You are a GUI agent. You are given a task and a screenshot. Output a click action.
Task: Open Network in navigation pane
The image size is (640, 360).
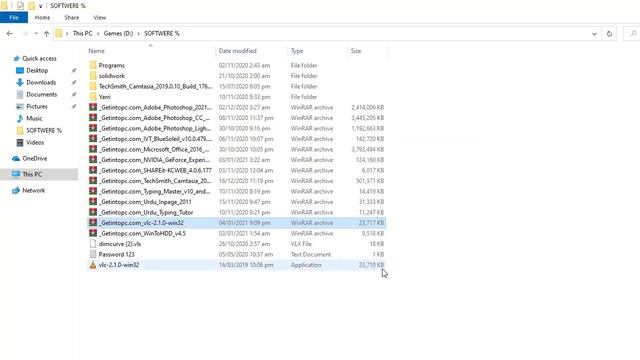click(x=34, y=191)
